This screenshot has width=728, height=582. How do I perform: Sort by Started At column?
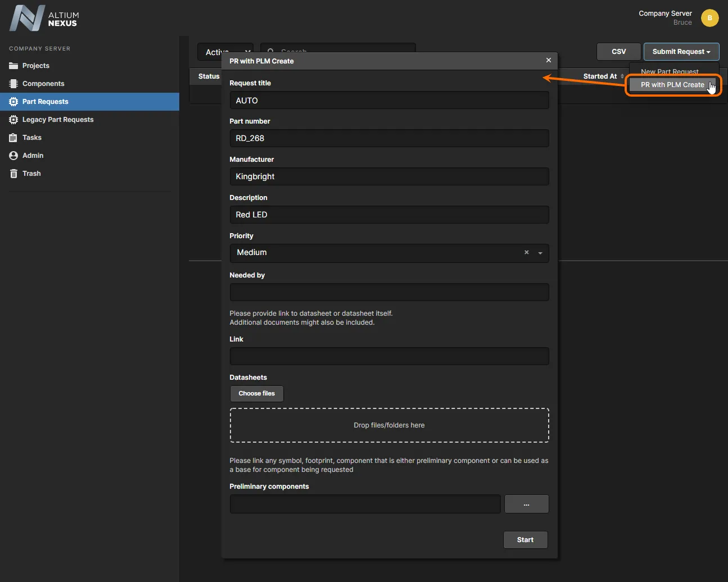(604, 76)
